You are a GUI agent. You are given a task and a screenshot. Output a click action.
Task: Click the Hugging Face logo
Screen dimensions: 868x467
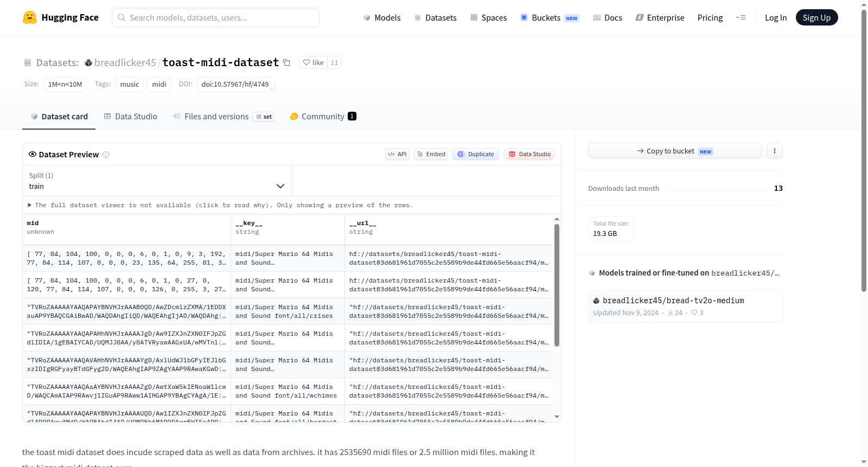tap(61, 17)
